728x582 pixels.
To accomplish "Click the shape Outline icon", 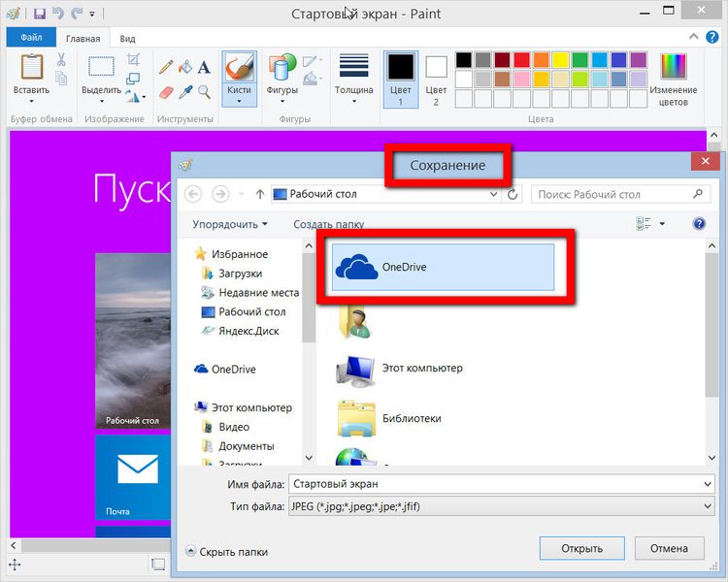I will [311, 61].
